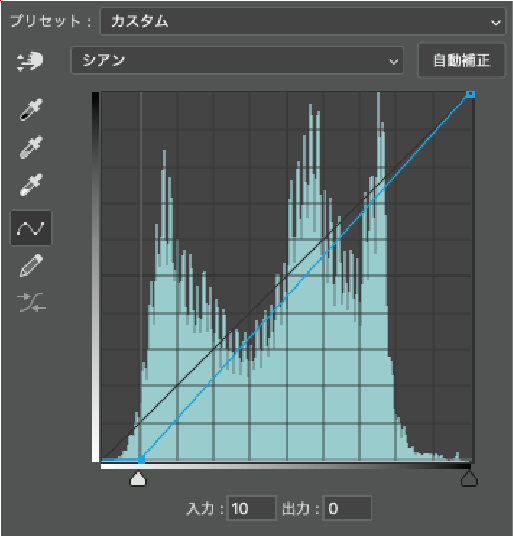The image size is (513, 536).
Task: Select the top-right curve control point
Action: 470,94
